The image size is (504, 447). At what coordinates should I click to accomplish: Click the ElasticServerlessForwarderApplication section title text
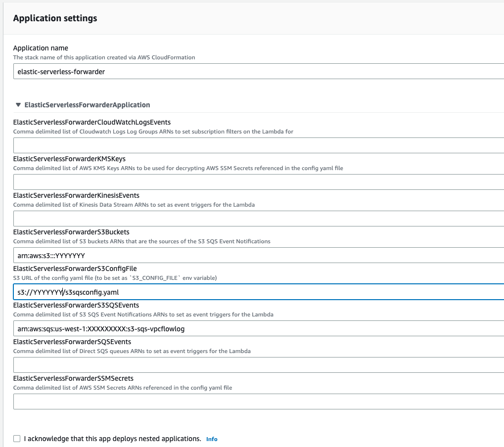tap(87, 105)
